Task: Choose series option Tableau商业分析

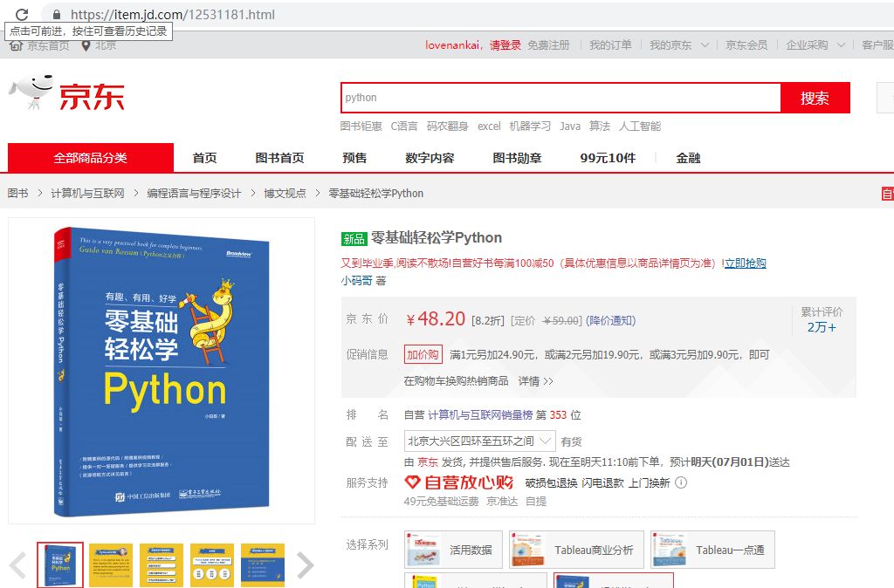Action: click(x=576, y=550)
